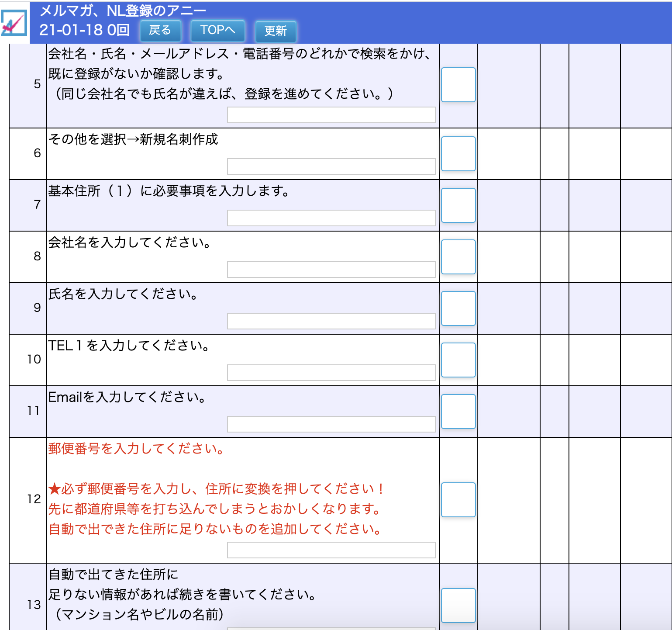Tick checkbox for step 8 会社名

[x=458, y=257]
